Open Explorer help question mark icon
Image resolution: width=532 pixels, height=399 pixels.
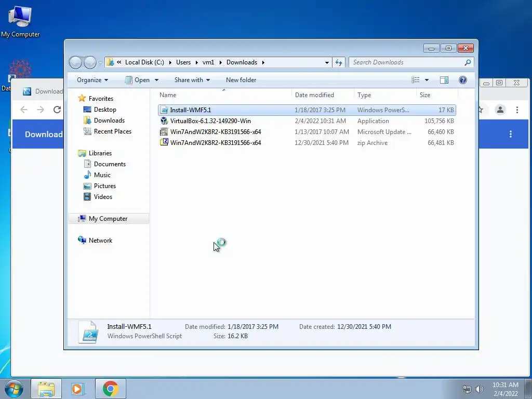[462, 80]
